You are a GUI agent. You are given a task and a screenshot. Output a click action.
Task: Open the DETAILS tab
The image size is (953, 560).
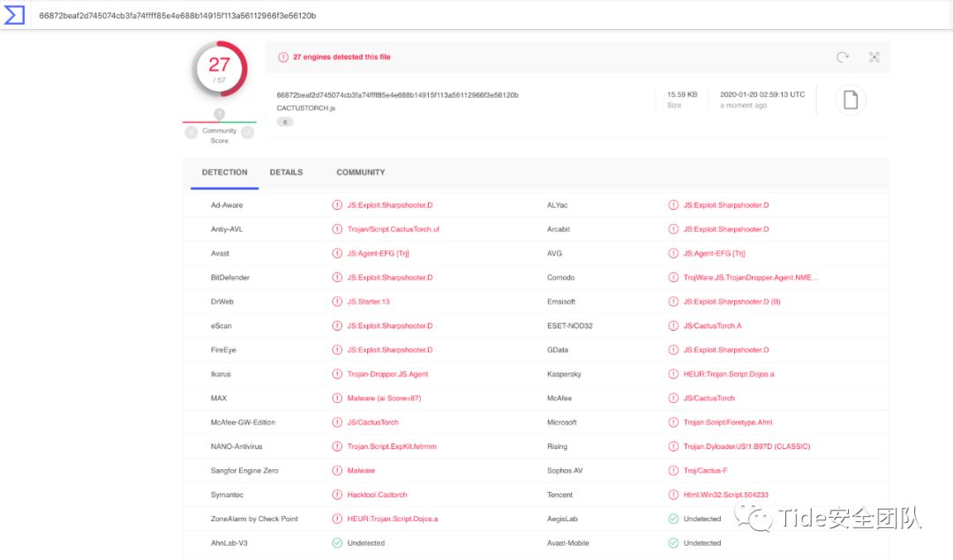(286, 173)
